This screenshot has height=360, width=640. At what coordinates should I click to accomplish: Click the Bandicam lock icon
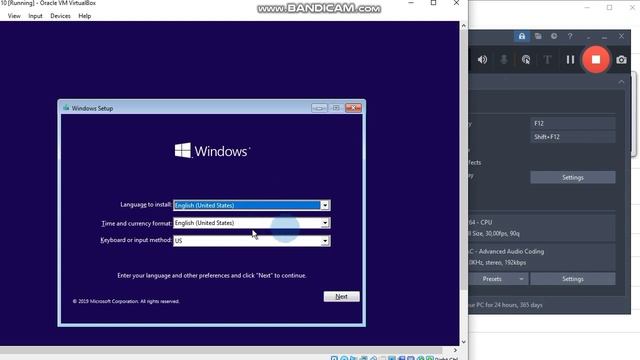[x=522, y=36]
